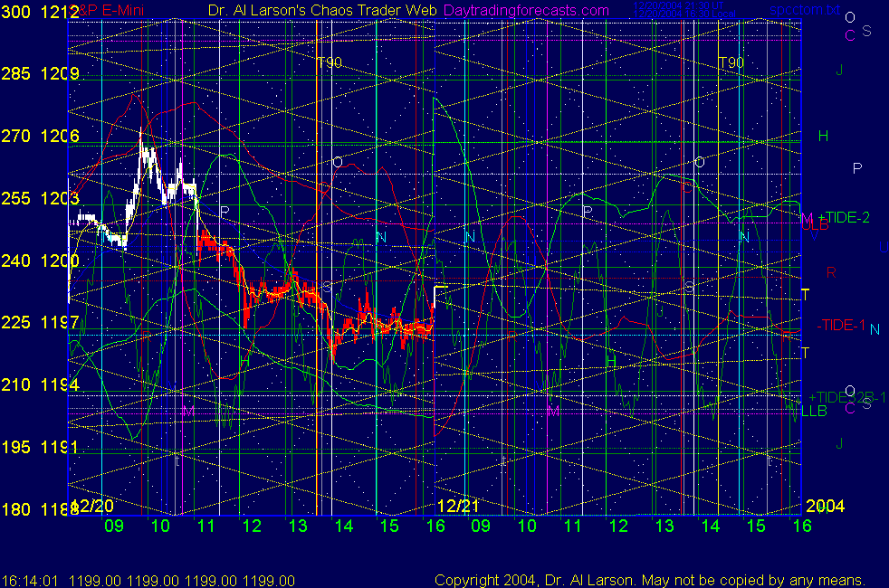Select the 300 1212 price axis label
This screenshot has height=588, width=889.
40,12
